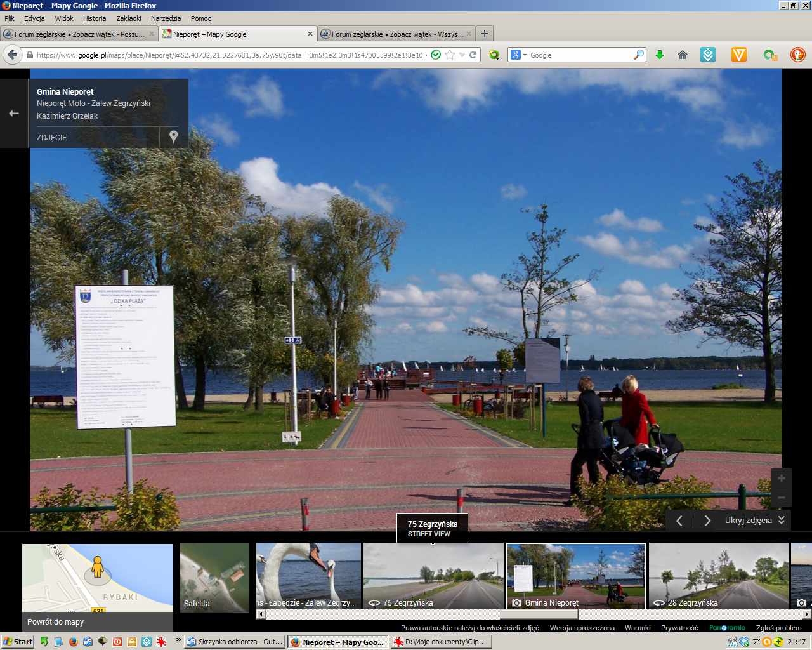
Task: Open the search engine selector dropdown
Action: point(518,55)
